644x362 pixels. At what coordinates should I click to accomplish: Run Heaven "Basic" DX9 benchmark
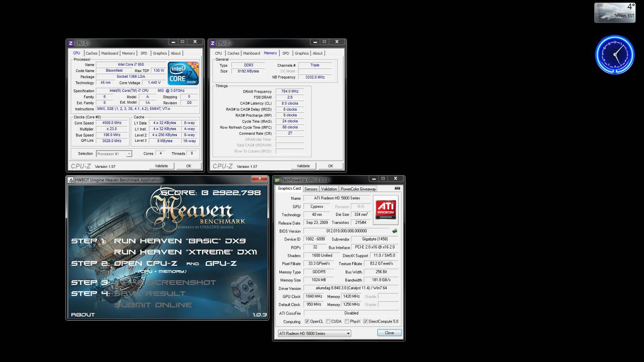tap(180, 241)
